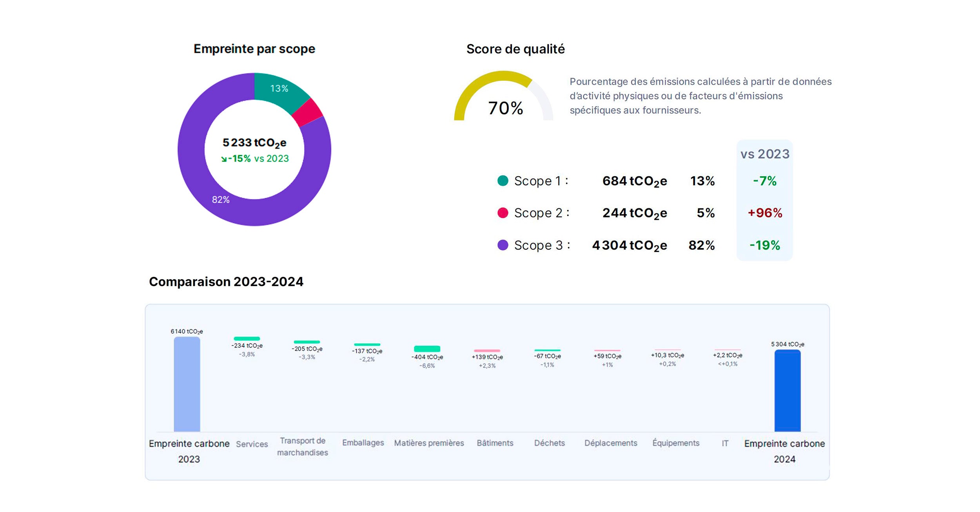Viewport: 980px width, 512px height.
Task: Click the green Matières premières -404 bar
Action: [427, 349]
